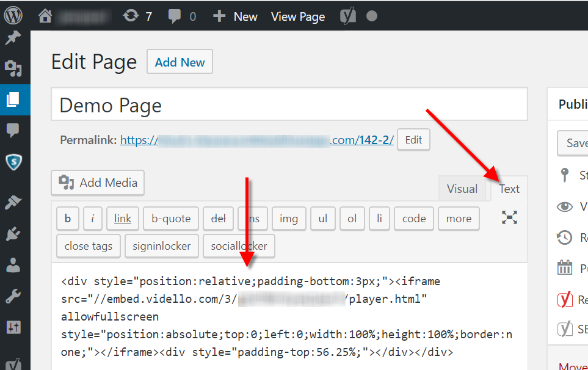Open Media library icon in sidebar

13,67
